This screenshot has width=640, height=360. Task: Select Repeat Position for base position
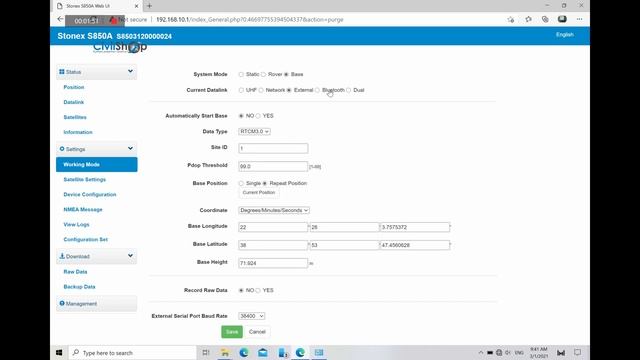[x=264, y=183]
